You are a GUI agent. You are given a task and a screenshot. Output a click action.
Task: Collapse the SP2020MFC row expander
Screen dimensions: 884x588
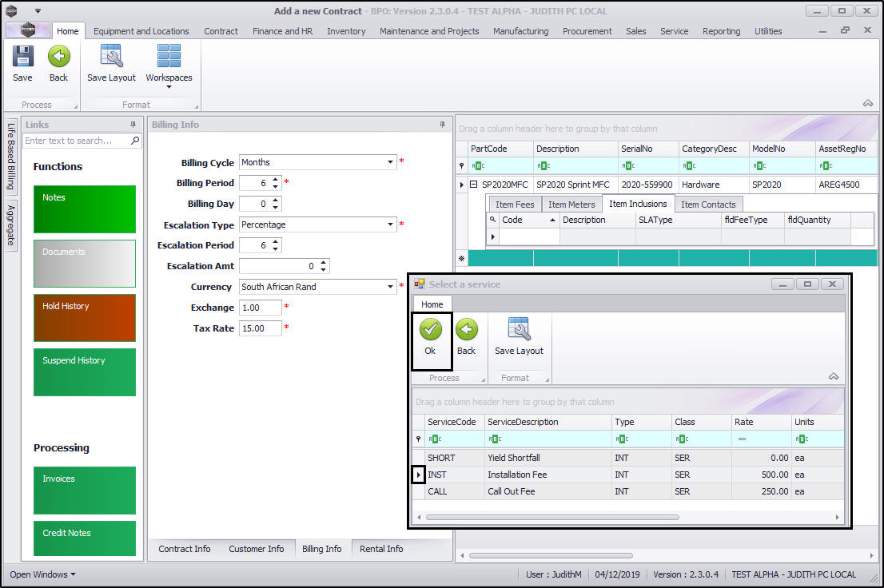[473, 185]
